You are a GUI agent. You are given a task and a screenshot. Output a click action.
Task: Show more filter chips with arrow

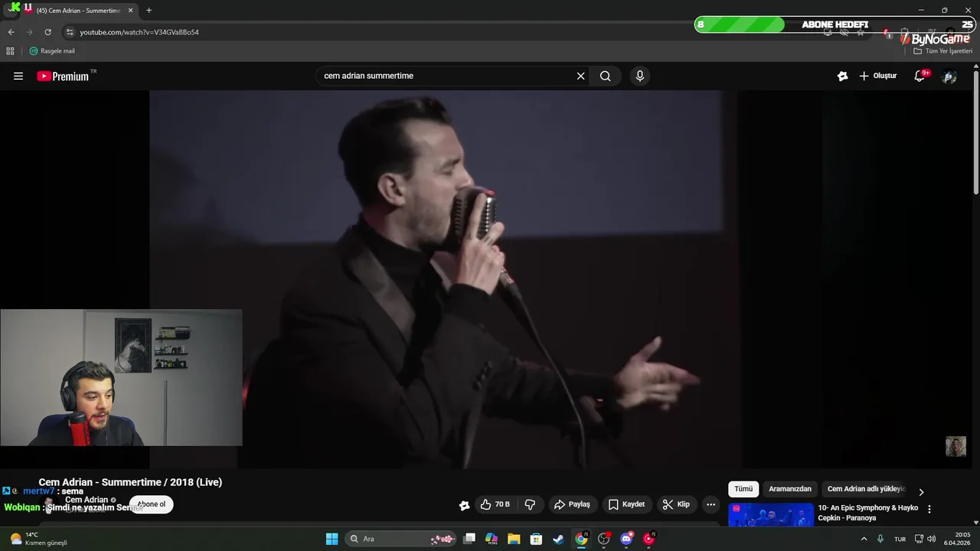[x=921, y=491]
